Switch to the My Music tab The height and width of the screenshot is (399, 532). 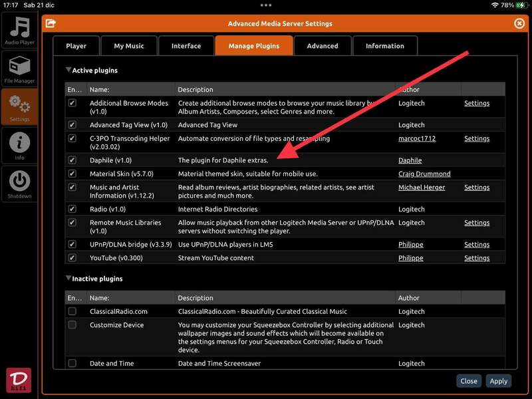click(129, 46)
